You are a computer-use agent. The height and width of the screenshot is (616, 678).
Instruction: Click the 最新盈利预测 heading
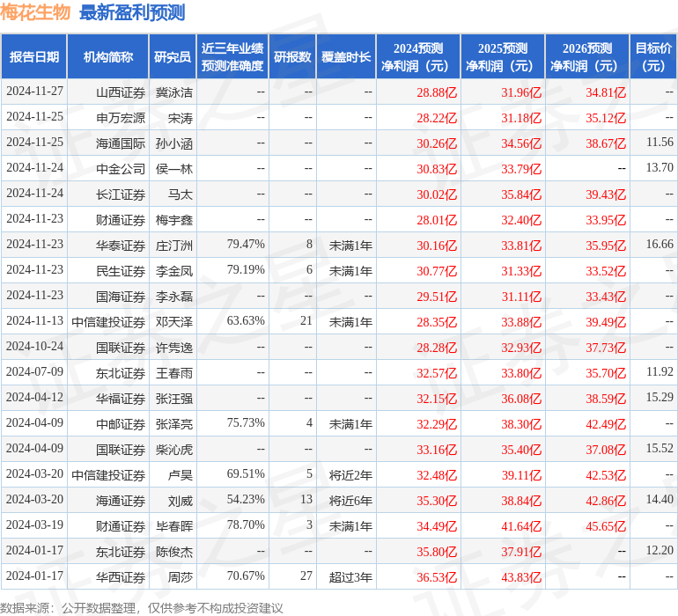(132, 12)
